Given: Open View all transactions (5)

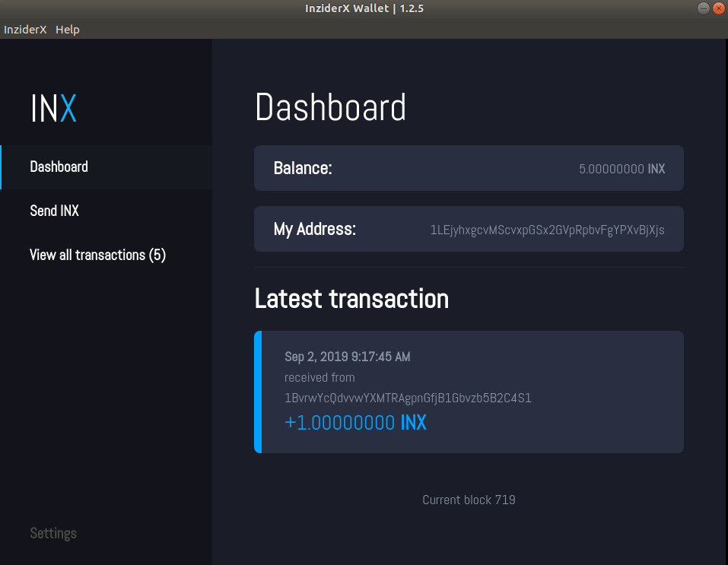Looking at the screenshot, I should 97,255.
